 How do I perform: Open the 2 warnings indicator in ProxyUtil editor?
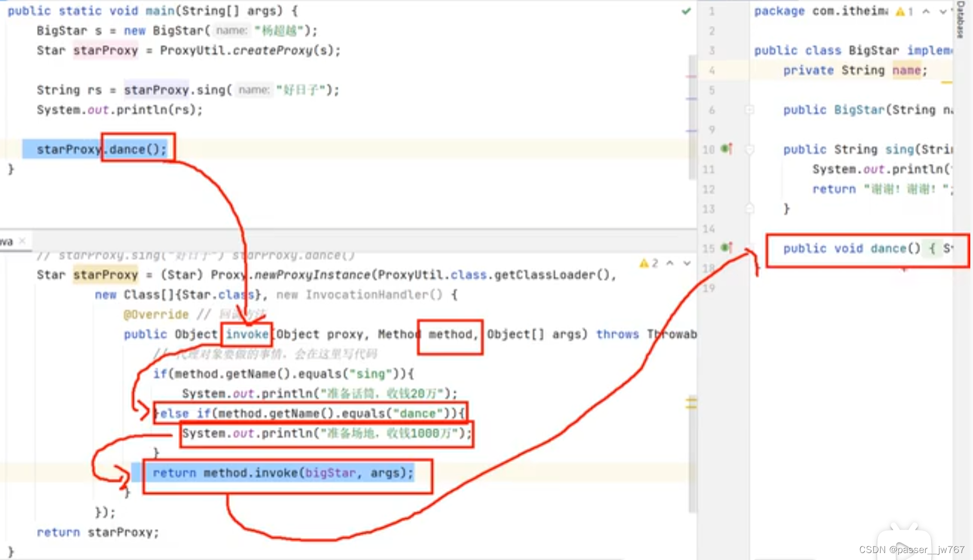coord(649,263)
